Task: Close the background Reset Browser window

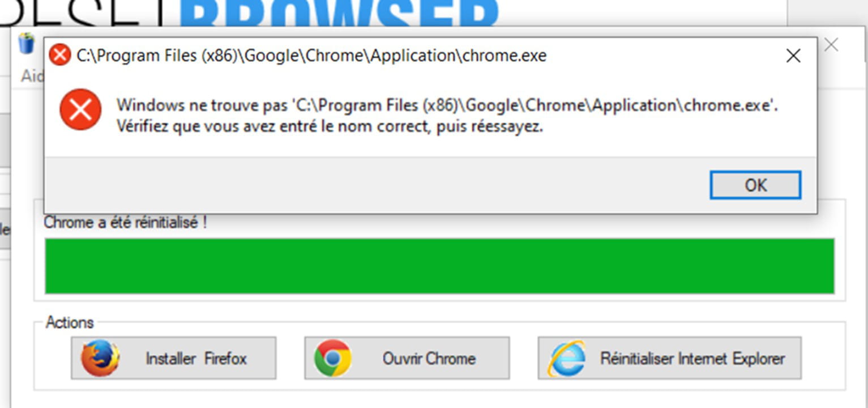Action: (831, 45)
